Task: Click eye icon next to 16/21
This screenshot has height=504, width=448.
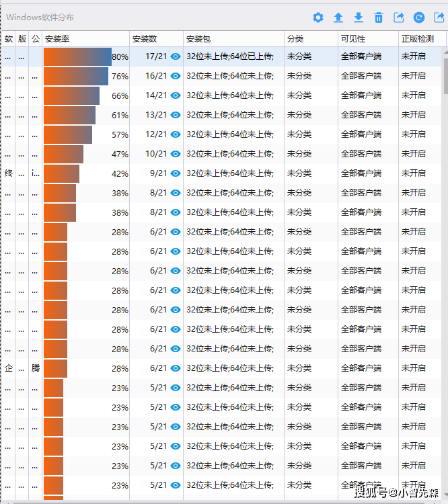Action: pyautogui.click(x=176, y=77)
